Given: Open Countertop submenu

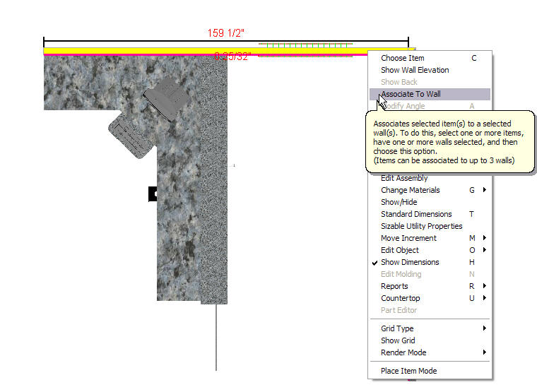Looking at the screenshot, I should [x=430, y=298].
